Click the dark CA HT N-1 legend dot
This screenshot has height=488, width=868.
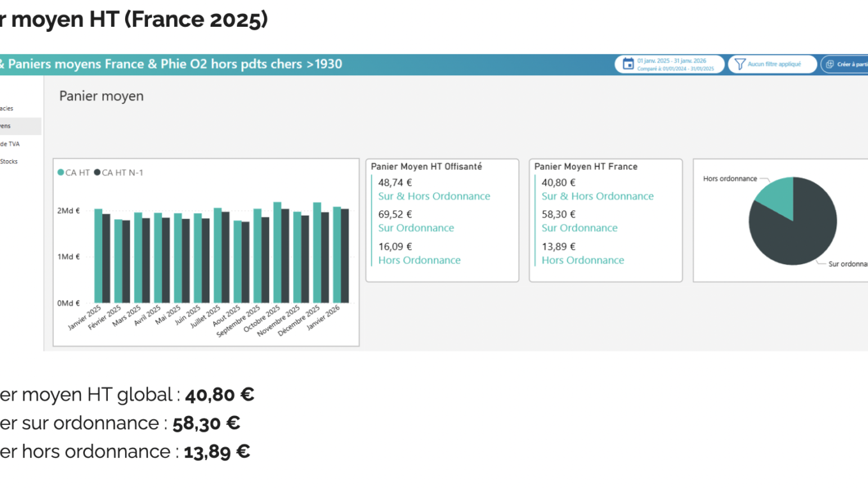tap(97, 172)
